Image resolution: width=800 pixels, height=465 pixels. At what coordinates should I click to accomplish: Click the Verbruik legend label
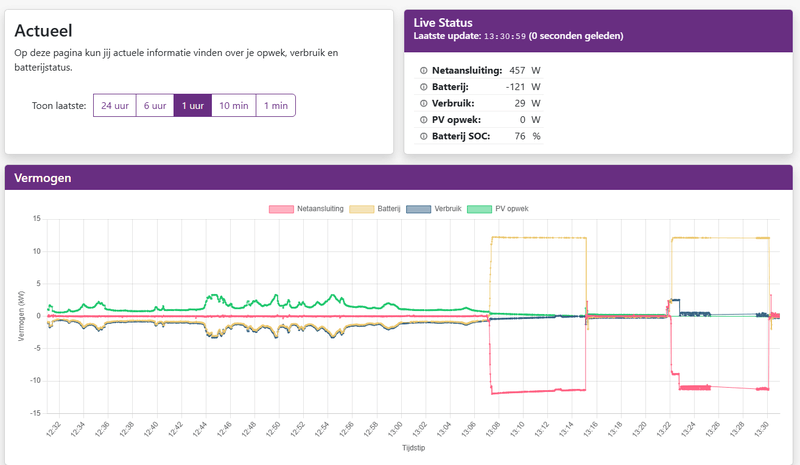pos(448,209)
